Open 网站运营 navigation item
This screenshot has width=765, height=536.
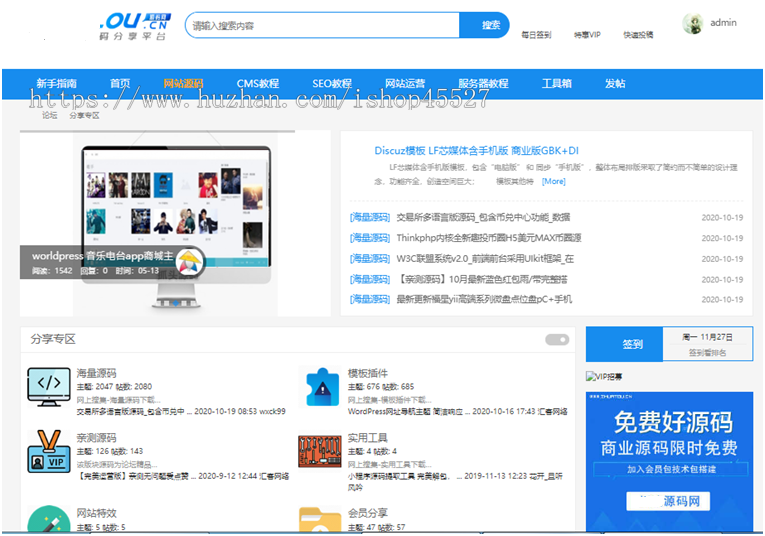pos(405,83)
